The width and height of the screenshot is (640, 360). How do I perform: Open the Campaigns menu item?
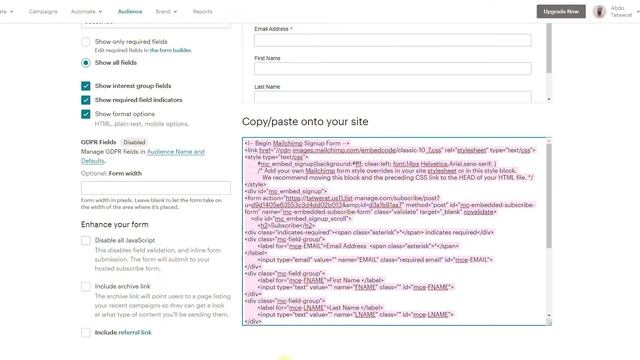click(43, 11)
